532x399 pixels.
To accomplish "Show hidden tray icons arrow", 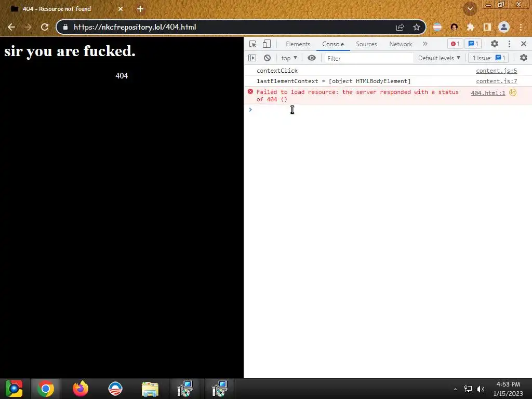I will 455,389.
